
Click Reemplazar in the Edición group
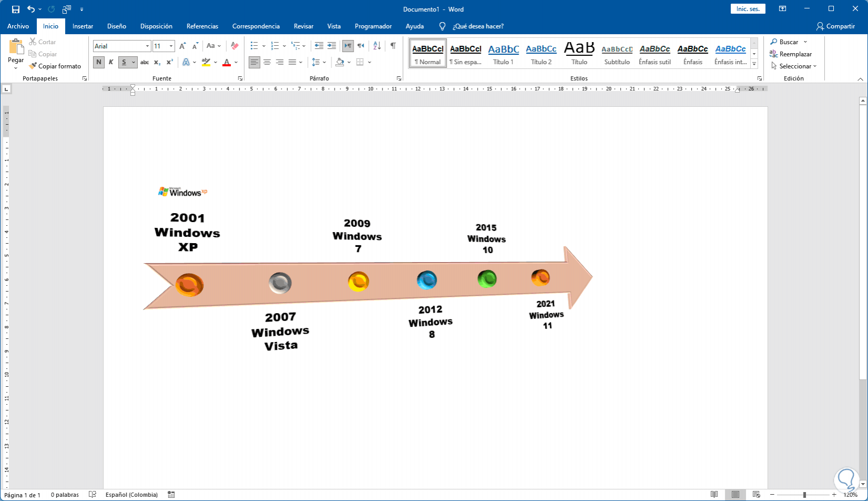pyautogui.click(x=791, y=54)
